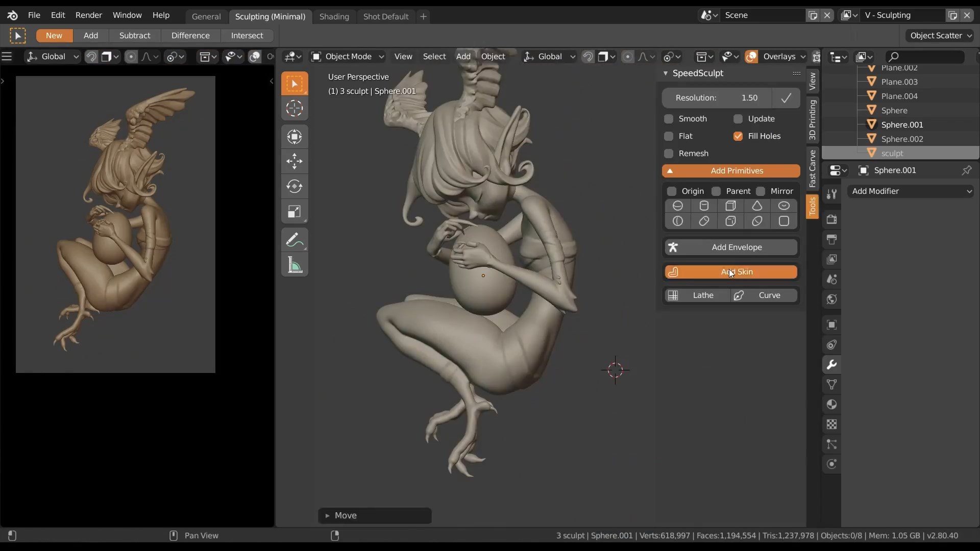The width and height of the screenshot is (980, 551).
Task: Open the Render menu
Action: point(88,15)
